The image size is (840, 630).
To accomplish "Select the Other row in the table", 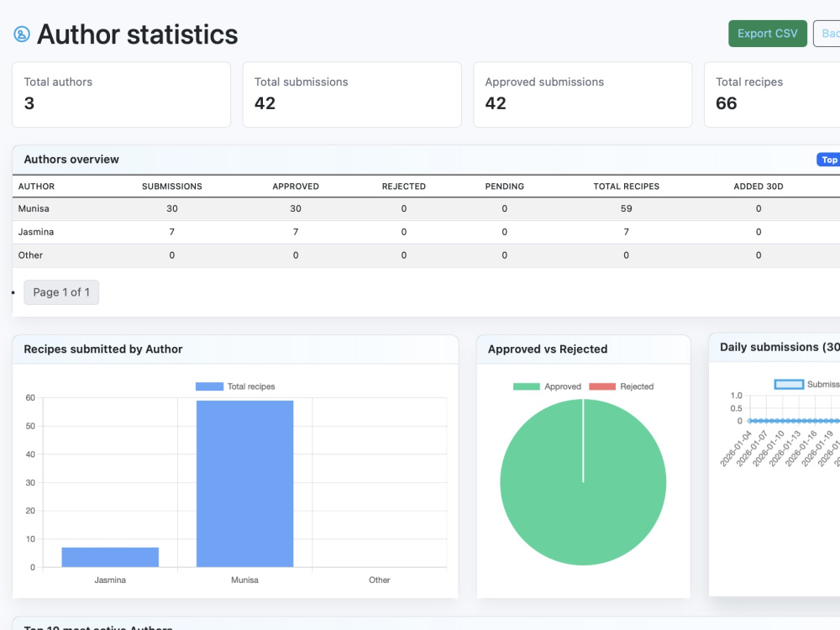I will coord(426,255).
